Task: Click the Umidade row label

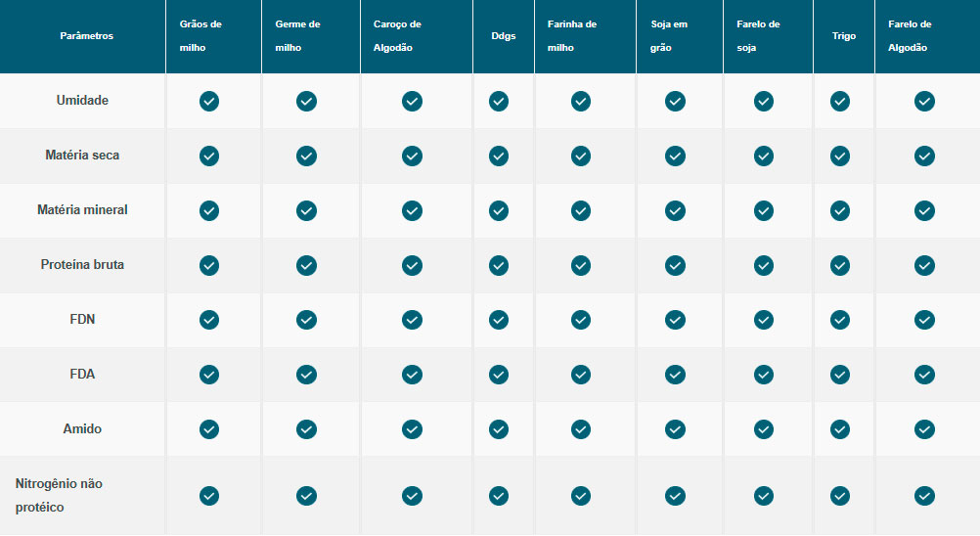Action: pyautogui.click(x=82, y=101)
